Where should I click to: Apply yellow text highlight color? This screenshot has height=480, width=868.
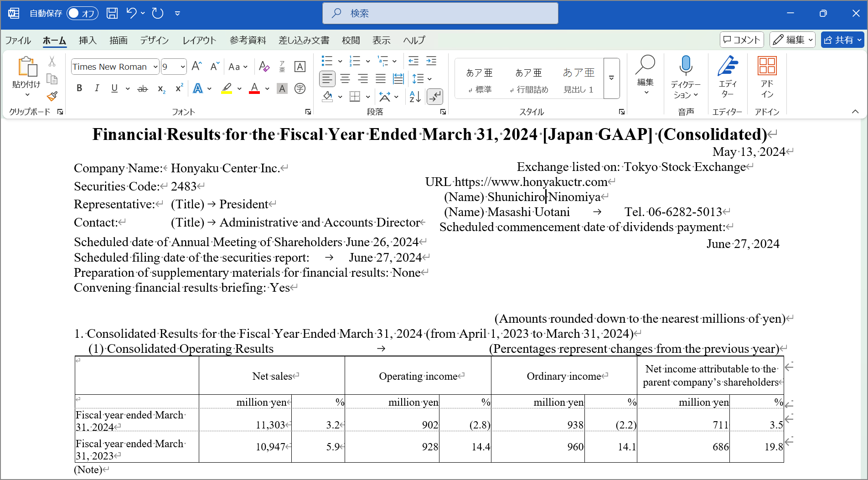tap(227, 88)
